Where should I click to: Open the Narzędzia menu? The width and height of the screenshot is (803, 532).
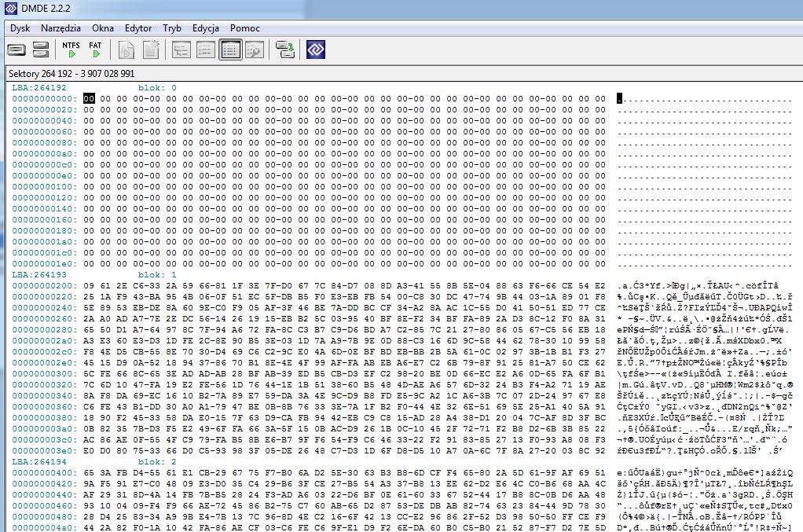point(61,28)
